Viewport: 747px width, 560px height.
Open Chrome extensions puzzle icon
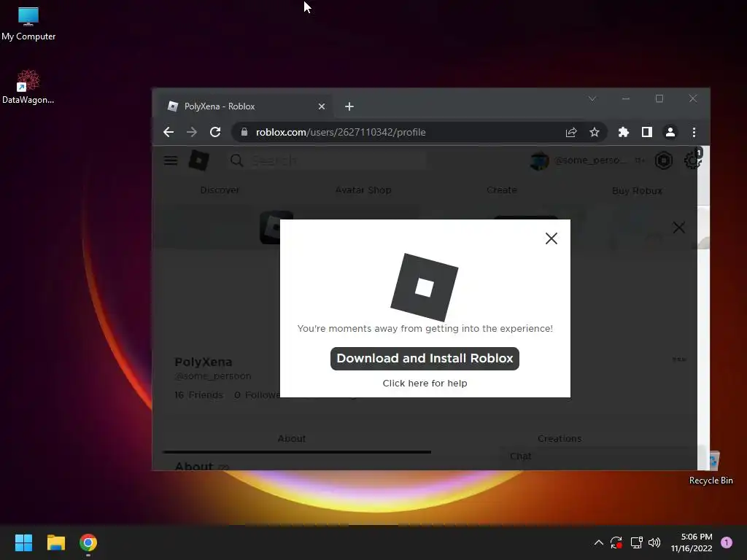click(623, 132)
